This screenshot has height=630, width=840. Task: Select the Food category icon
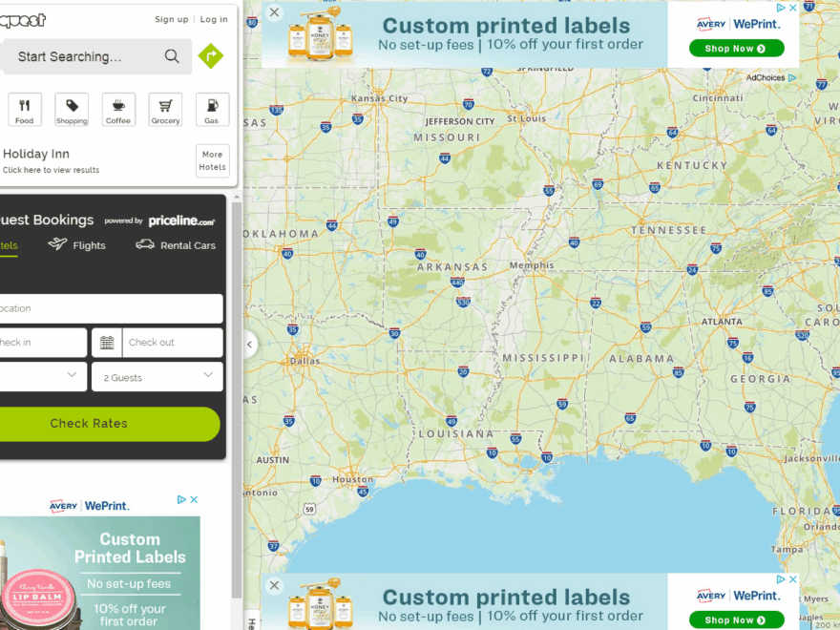tap(25, 110)
